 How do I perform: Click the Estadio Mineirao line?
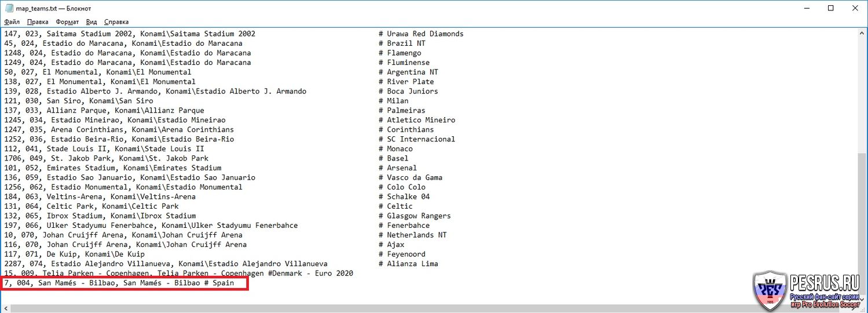230,120
